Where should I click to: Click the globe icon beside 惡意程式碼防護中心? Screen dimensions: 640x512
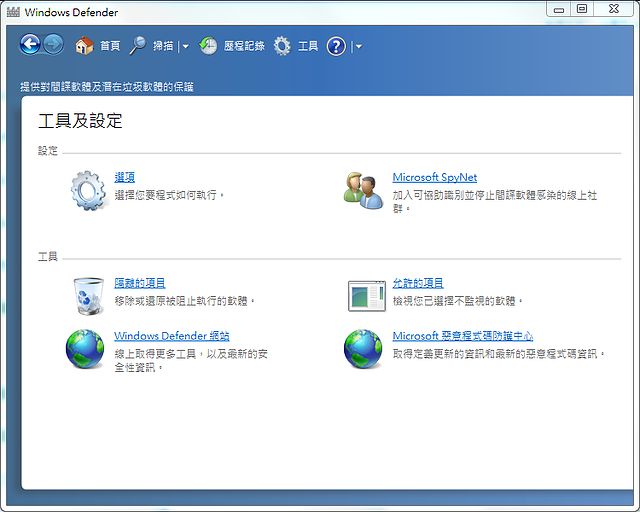(363, 349)
